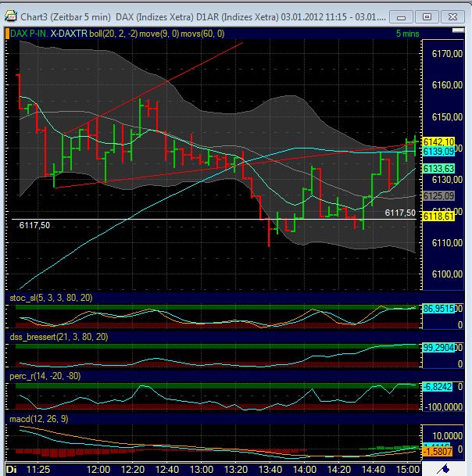Screen dimensions: 472x476
Task: Click the small white handle above the price axis
Action: point(458,30)
